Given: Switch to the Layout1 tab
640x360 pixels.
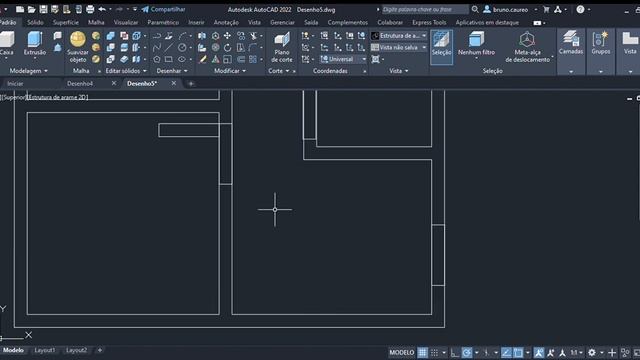Looking at the screenshot, I should pos(44,350).
